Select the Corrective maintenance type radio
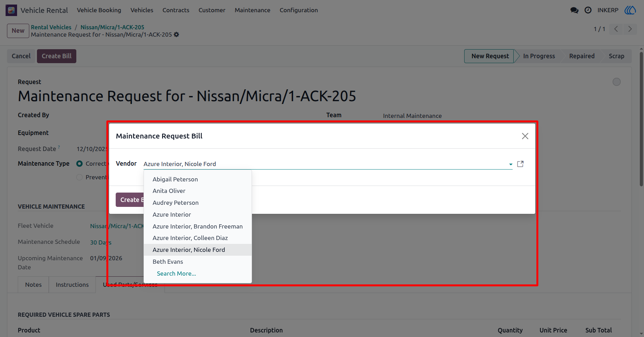Image resolution: width=644 pixels, height=337 pixels. coord(79,164)
